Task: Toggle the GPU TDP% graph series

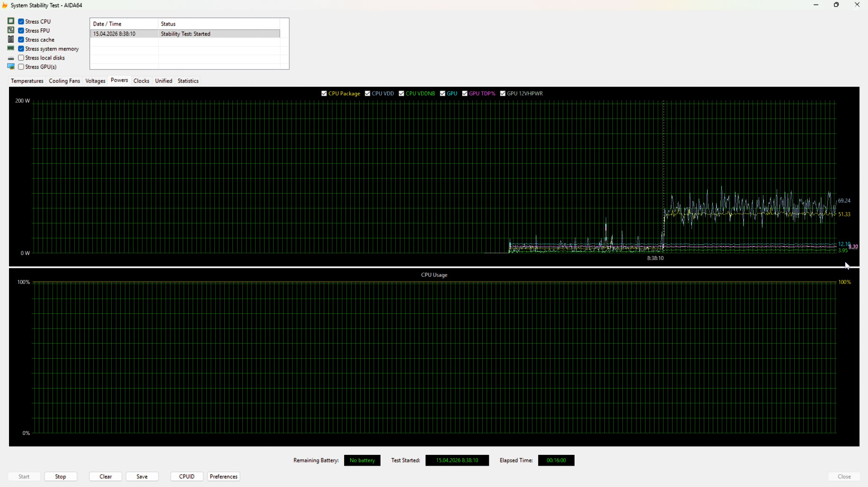Action: [x=465, y=94]
